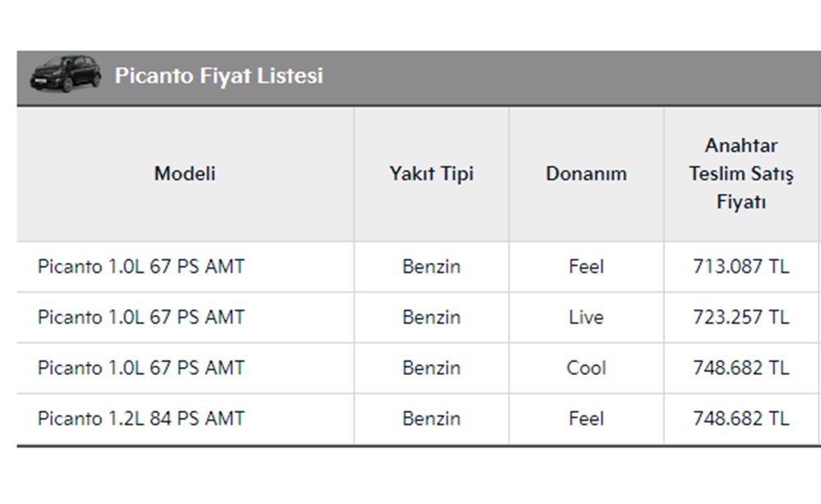Image resolution: width=821 pixels, height=504 pixels.
Task: Select the 723.257 TL price
Action: [741, 318]
